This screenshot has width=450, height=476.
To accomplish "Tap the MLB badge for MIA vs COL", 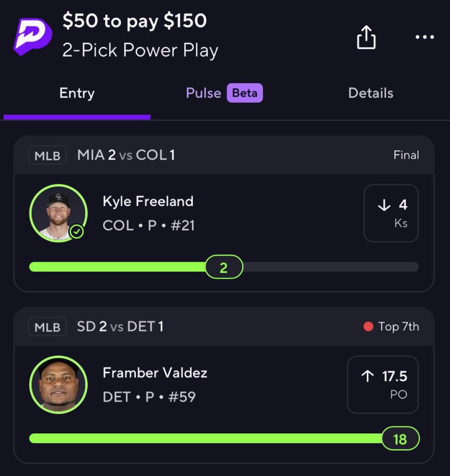I will [x=47, y=155].
